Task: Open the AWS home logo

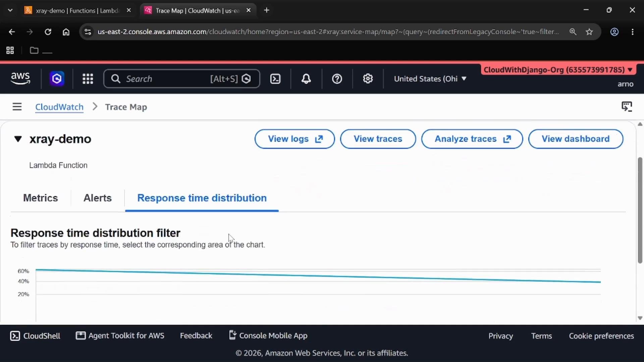Action: point(20,78)
